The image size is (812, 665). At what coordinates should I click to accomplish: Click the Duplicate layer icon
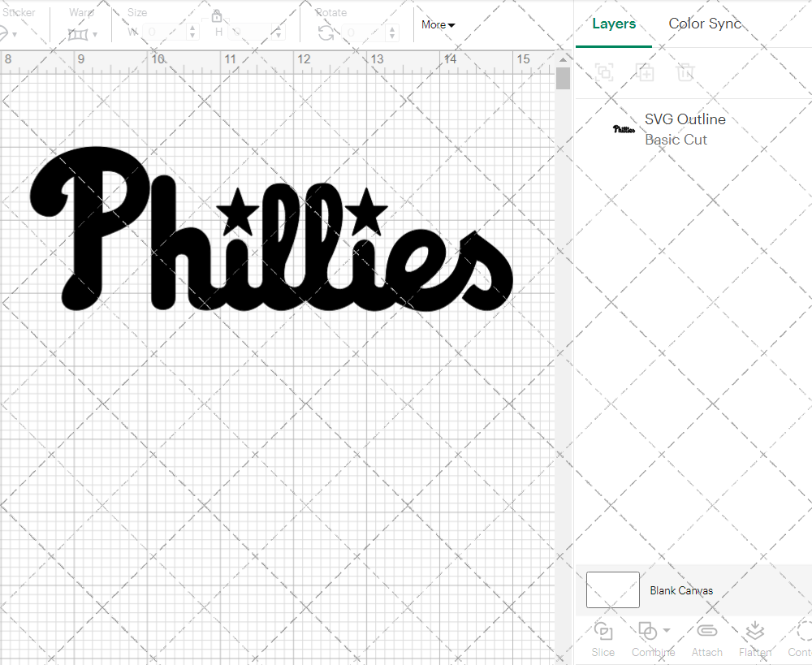pyautogui.click(x=646, y=72)
